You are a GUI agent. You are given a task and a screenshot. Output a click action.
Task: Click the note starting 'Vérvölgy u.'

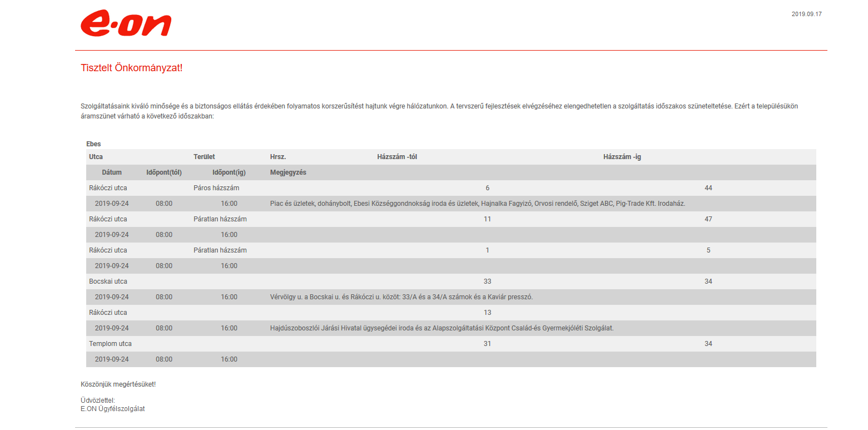tap(401, 297)
